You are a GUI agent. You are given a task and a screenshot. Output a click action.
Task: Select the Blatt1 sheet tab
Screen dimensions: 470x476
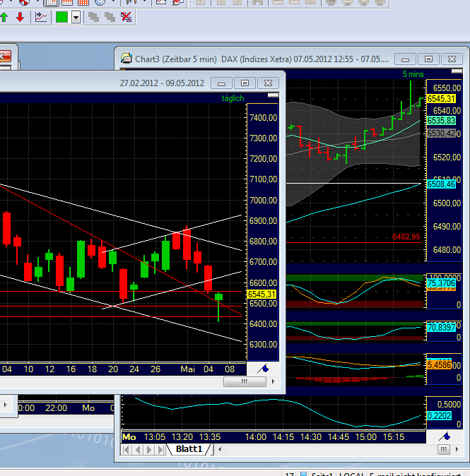(189, 449)
